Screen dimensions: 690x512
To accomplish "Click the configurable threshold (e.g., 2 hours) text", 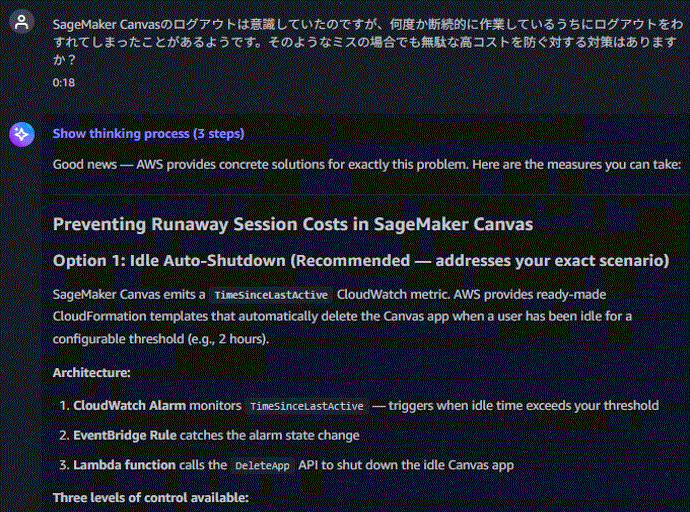I will 161,339.
